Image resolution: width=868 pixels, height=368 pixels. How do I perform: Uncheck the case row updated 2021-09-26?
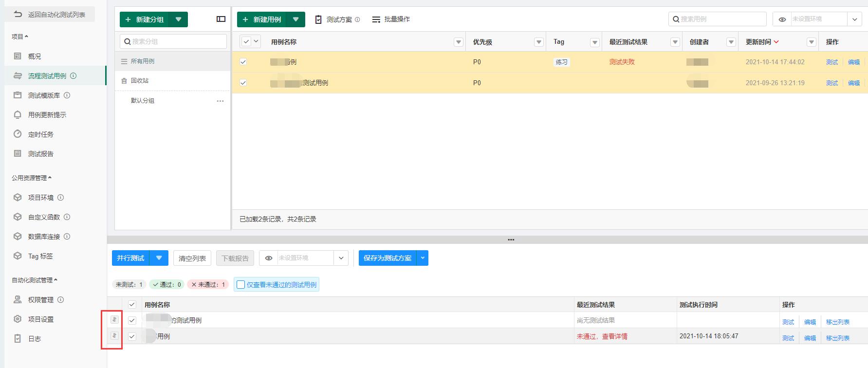tap(243, 83)
